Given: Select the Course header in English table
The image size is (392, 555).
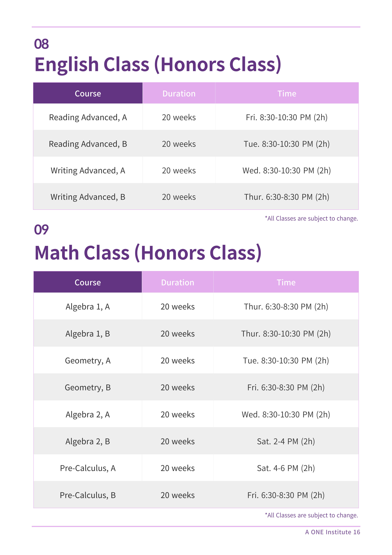Looking at the screenshot, I should (88, 94).
